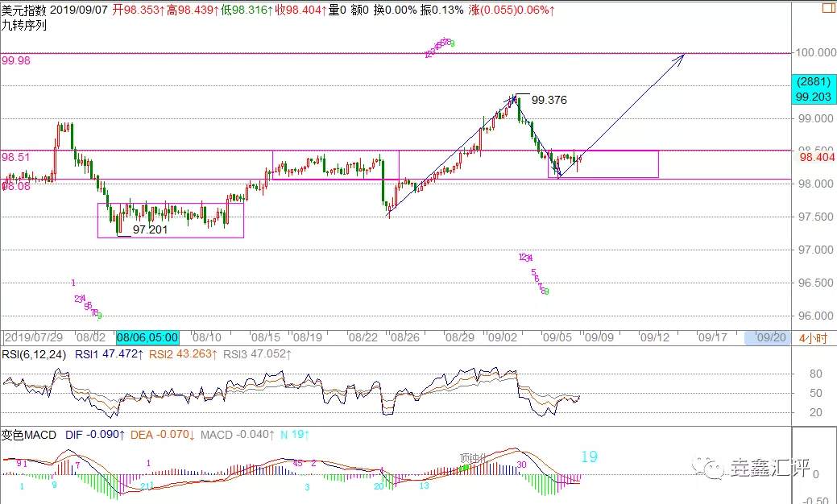Image resolution: width=837 pixels, height=504 pixels.
Task: Click the 涨(0.055)0.06% change value
Action: 512,10
